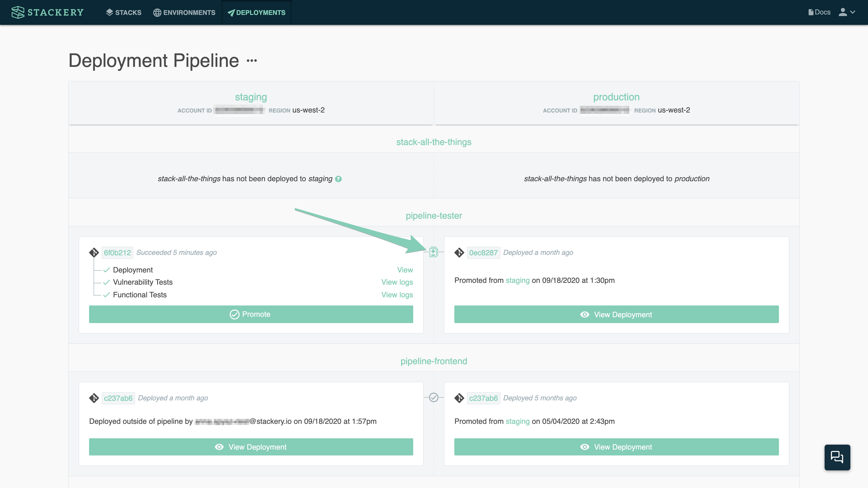This screenshot has width=868, height=488.
Task: View the Deployment step
Action: [x=405, y=270]
